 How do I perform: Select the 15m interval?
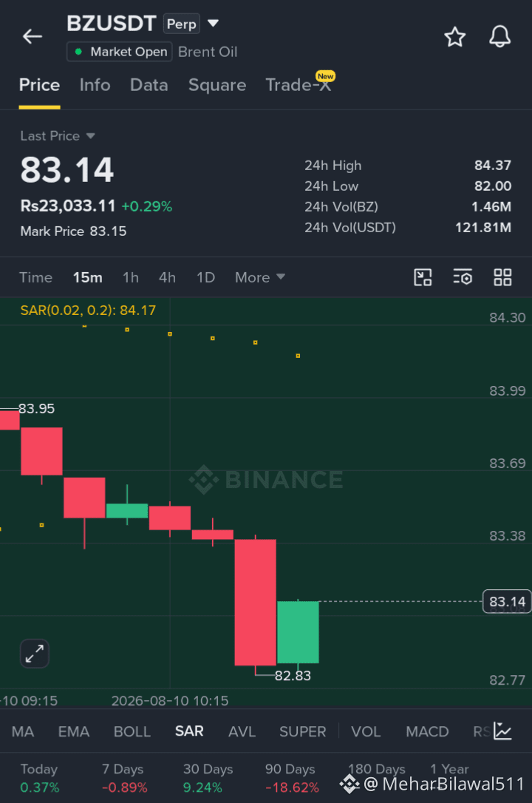click(x=87, y=277)
